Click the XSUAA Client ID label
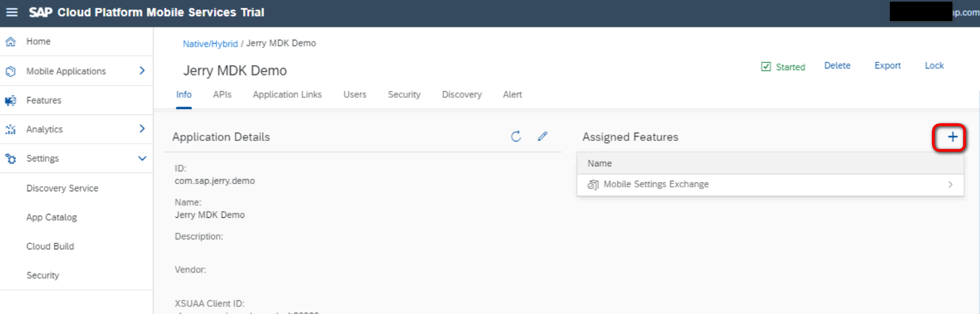Image resolution: width=980 pixels, height=314 pixels. (x=209, y=303)
